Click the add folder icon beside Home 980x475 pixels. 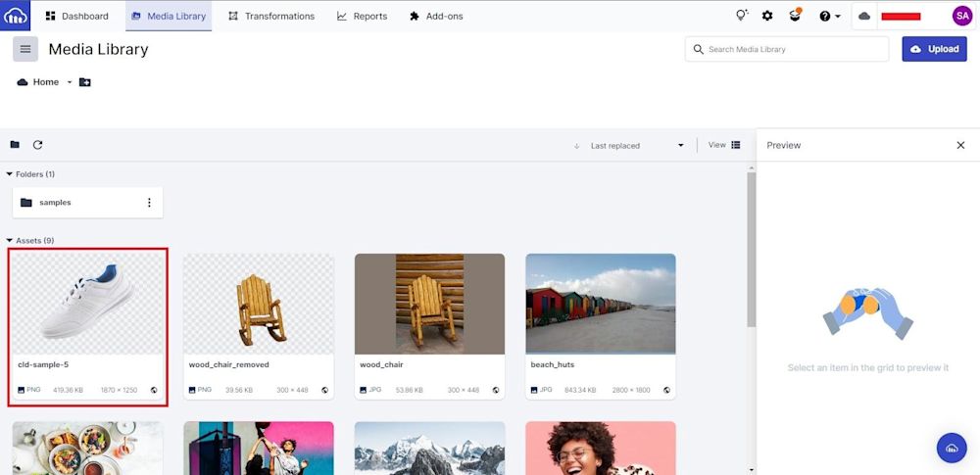(x=85, y=82)
